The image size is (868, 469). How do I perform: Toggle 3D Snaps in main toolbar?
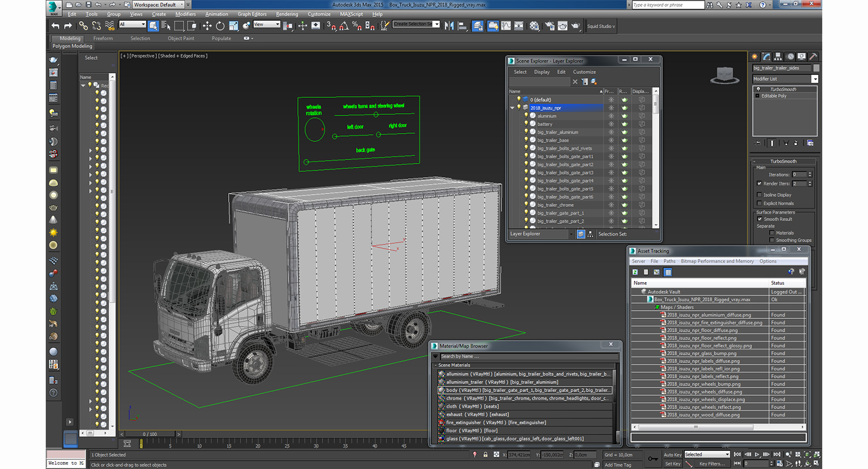331,26
